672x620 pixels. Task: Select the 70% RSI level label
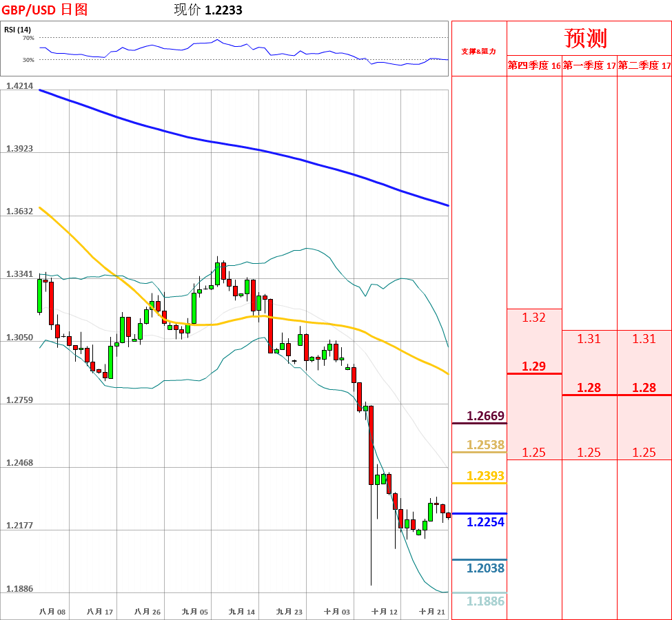point(28,38)
